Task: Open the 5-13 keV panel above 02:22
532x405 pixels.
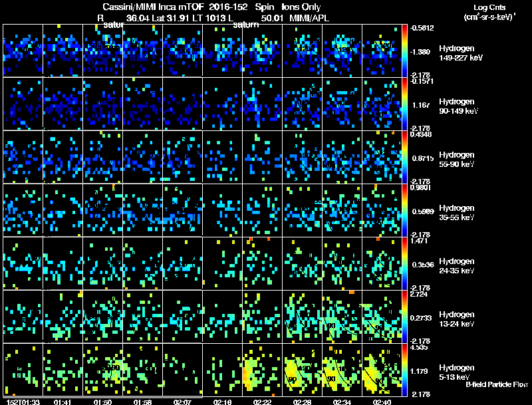Action: (x=262, y=370)
